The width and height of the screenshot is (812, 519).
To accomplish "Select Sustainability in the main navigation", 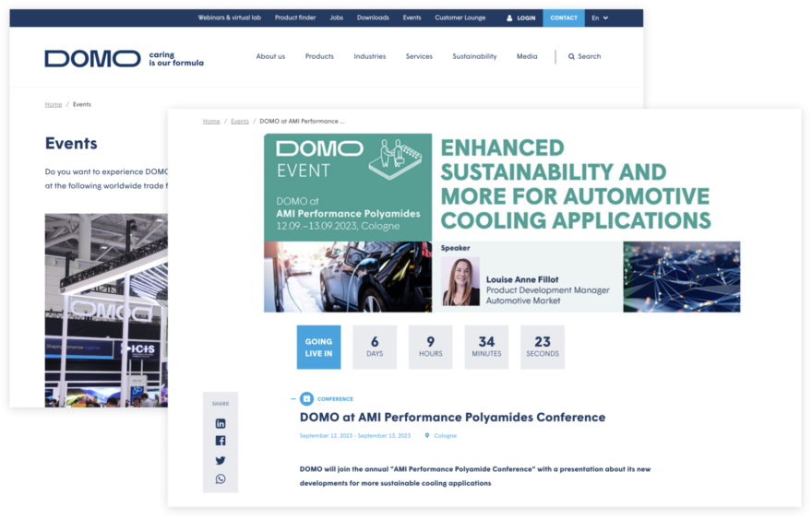I will [x=474, y=57].
